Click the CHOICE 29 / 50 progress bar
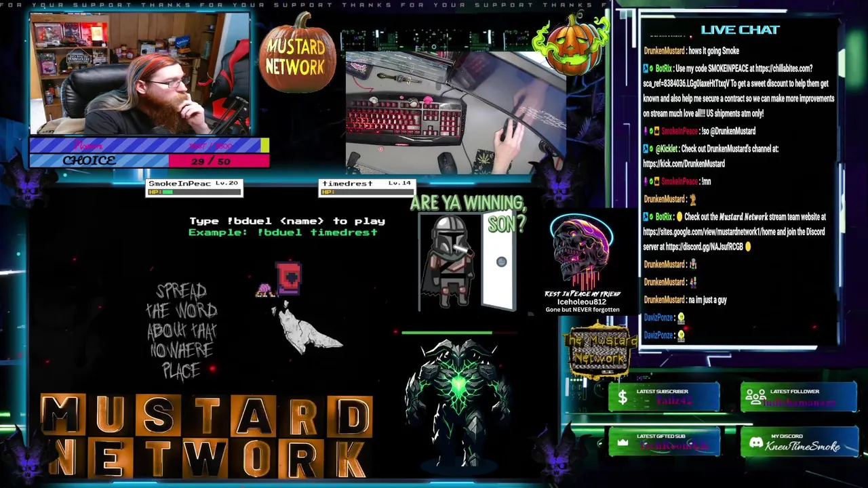The image size is (868, 488). 149,161
